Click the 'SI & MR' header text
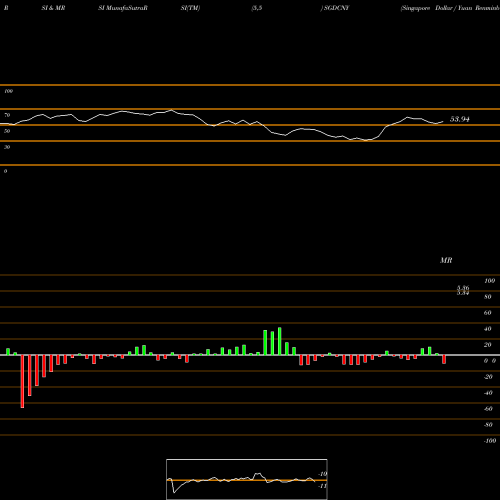The image size is (500, 500). point(53,8)
